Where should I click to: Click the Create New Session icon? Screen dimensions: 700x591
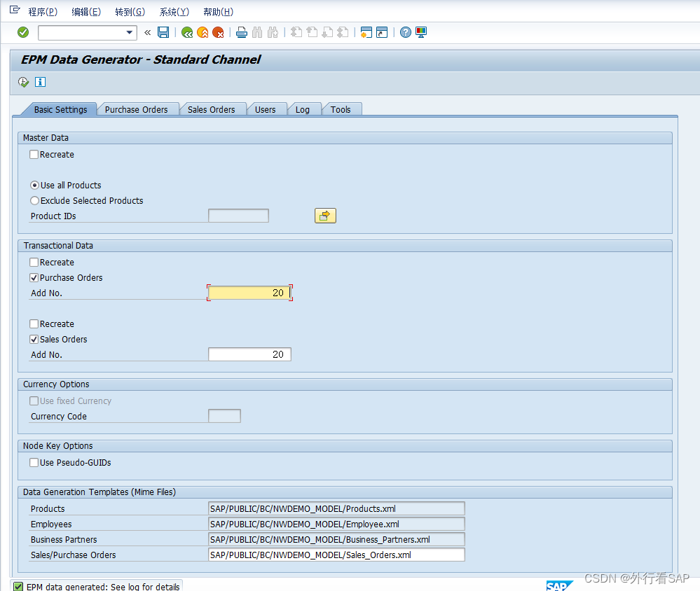[x=366, y=32]
